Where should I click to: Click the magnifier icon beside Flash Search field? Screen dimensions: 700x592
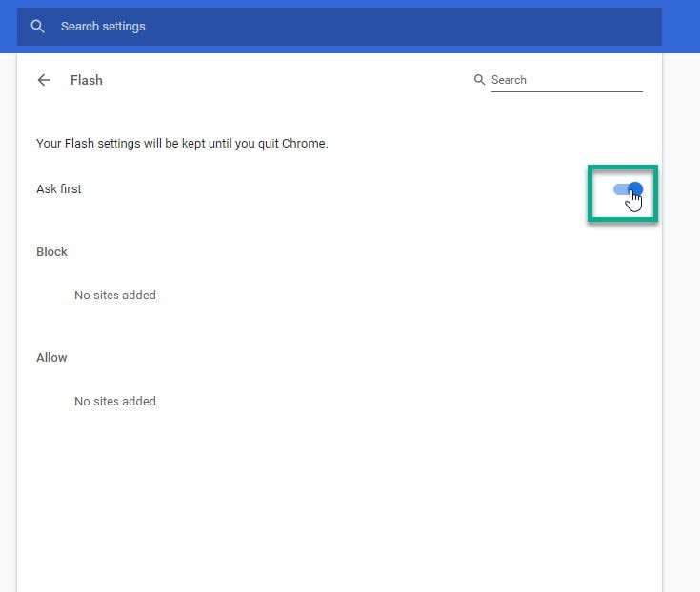[x=479, y=80]
